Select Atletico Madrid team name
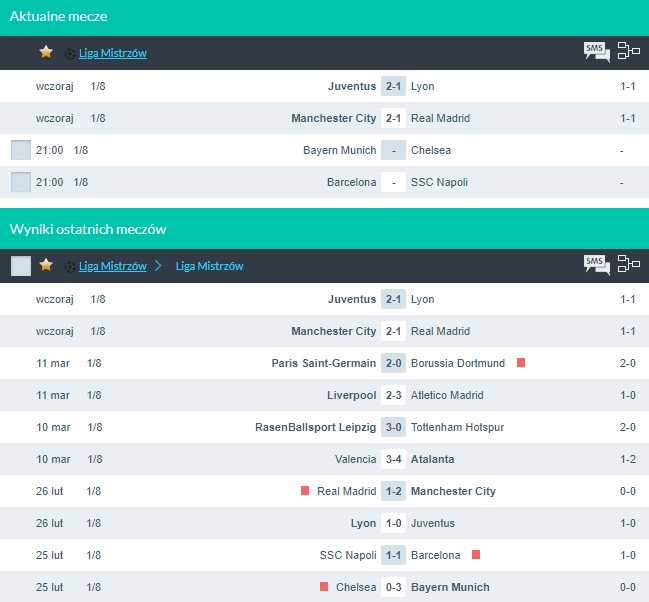649x602 pixels. tap(447, 395)
